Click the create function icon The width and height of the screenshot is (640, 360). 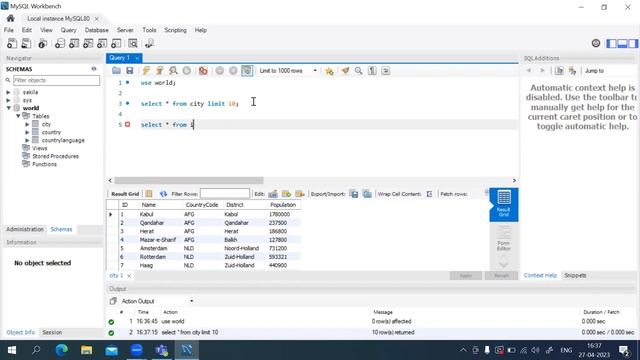116,43
